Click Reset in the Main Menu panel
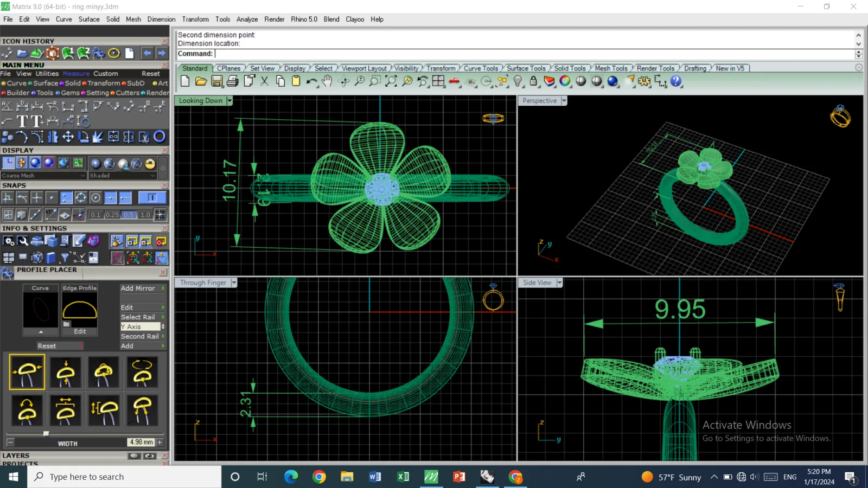The image size is (868, 488). [151, 74]
